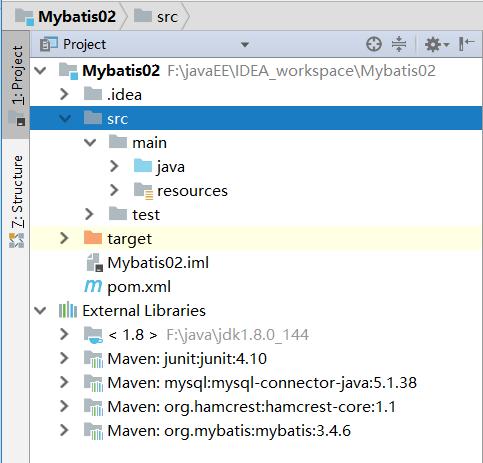Expand the test folder node
Viewport: 483px width, 463px height.
coord(89,214)
